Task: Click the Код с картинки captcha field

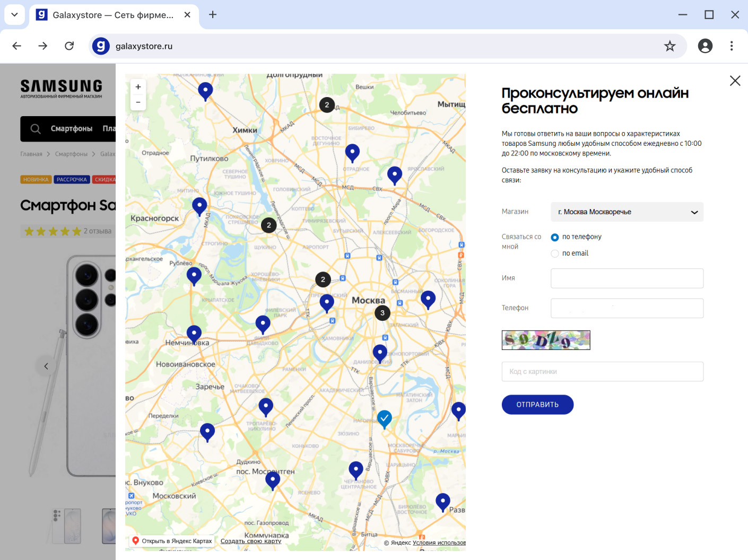Action: (603, 372)
